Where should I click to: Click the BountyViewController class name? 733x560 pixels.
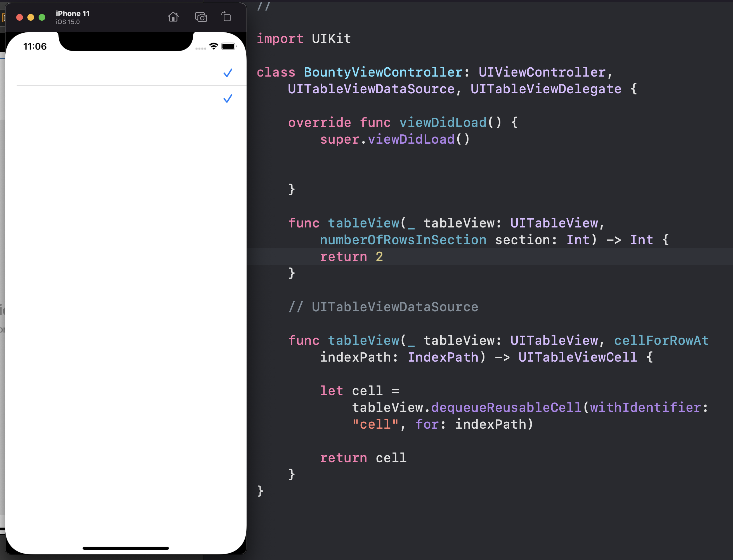383,72
